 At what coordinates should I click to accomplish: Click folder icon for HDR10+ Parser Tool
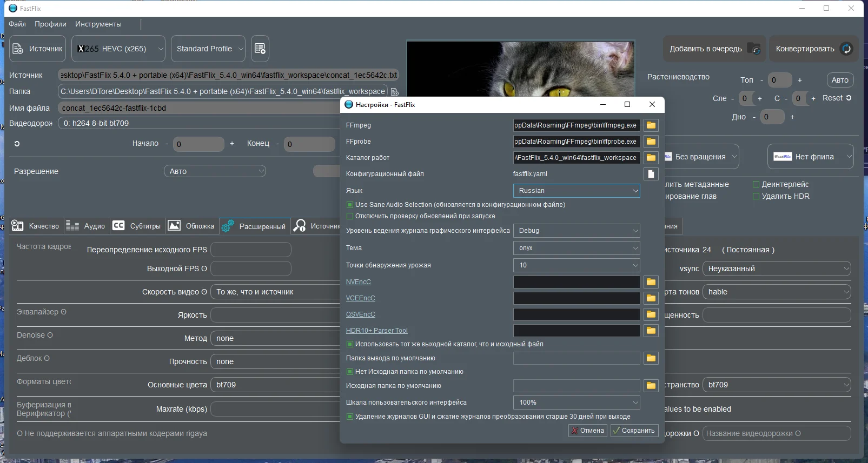coord(651,331)
